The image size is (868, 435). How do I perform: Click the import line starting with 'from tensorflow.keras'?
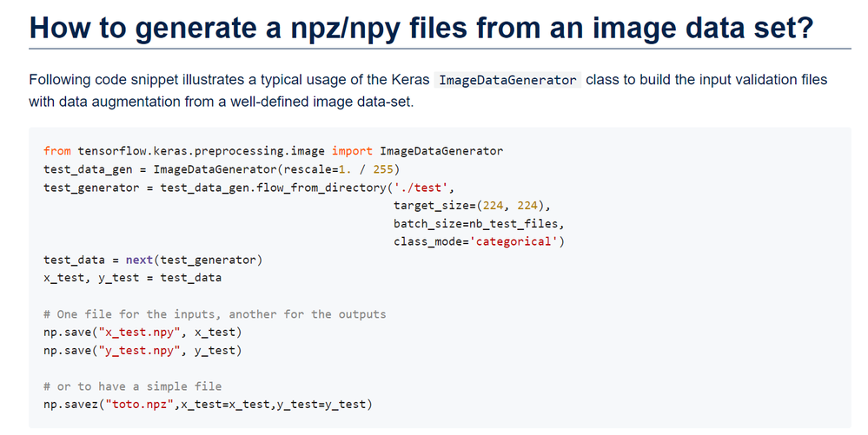(x=274, y=151)
